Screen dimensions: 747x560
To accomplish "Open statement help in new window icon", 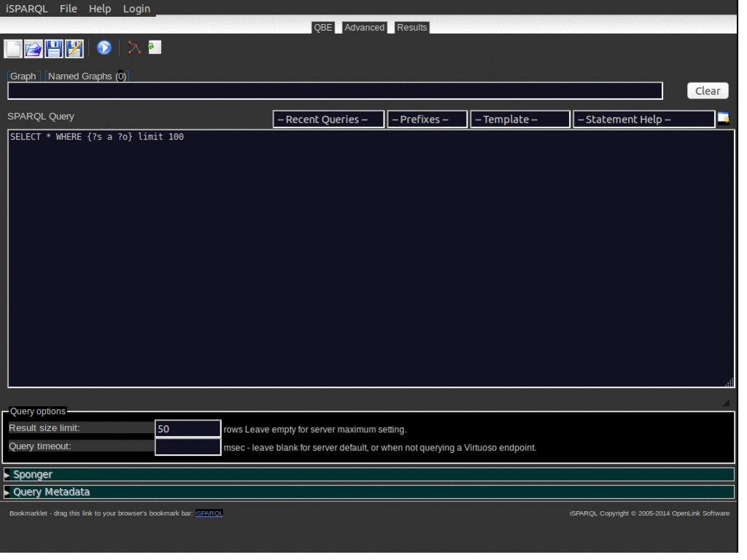I will [724, 118].
